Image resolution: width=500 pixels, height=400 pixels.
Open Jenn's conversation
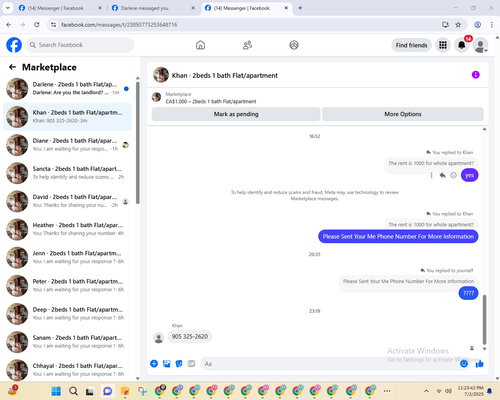point(67,258)
